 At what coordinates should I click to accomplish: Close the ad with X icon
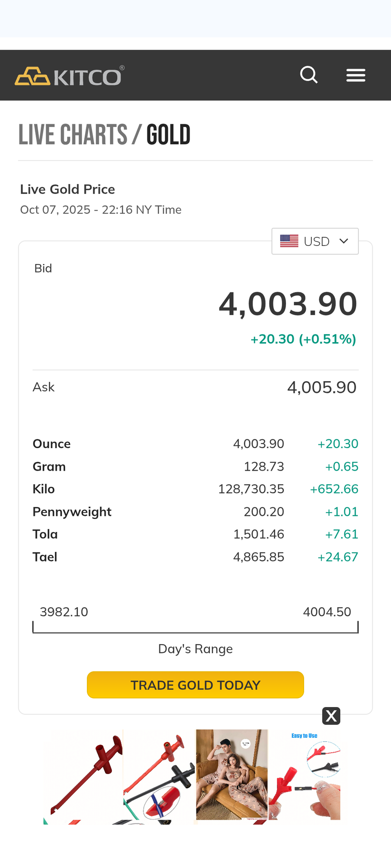coord(331,716)
